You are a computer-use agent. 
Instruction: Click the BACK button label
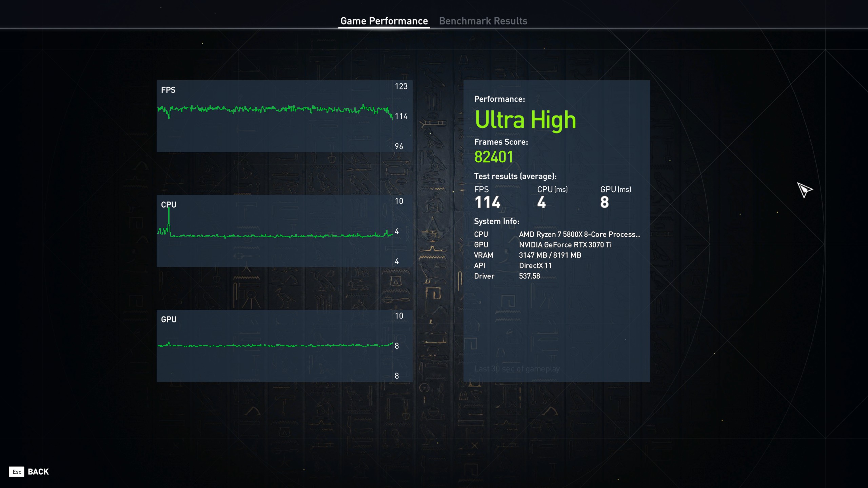38,471
